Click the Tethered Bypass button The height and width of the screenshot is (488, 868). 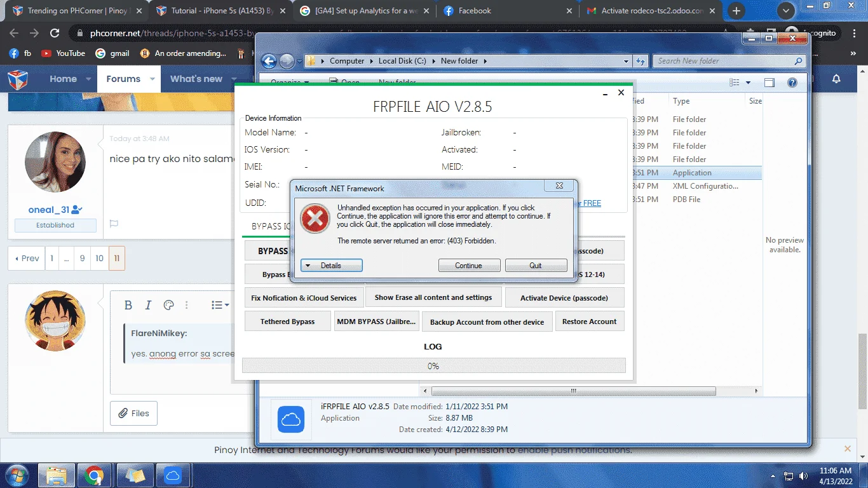point(287,322)
